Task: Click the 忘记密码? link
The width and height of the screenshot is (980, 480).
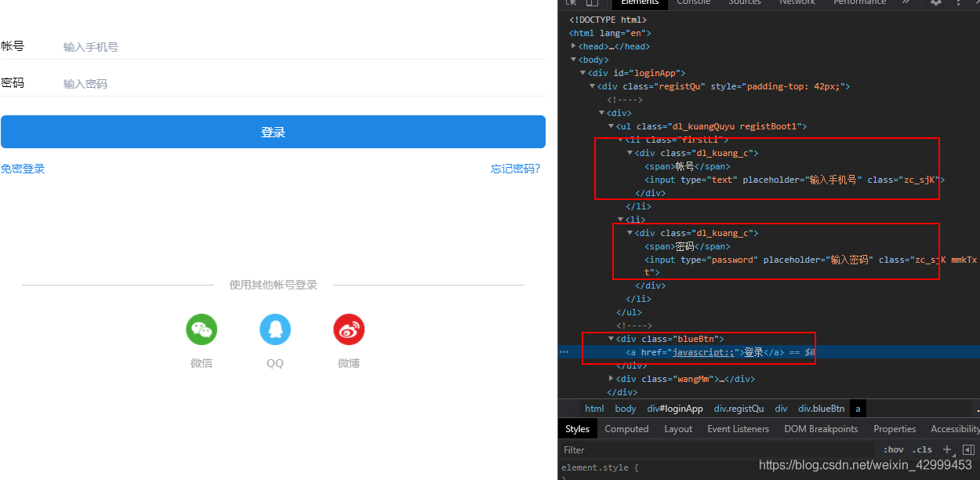Action: click(x=515, y=169)
